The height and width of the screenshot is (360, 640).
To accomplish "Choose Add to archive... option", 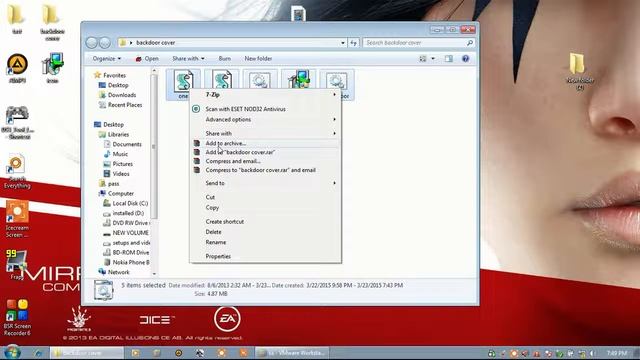I will [265, 143].
